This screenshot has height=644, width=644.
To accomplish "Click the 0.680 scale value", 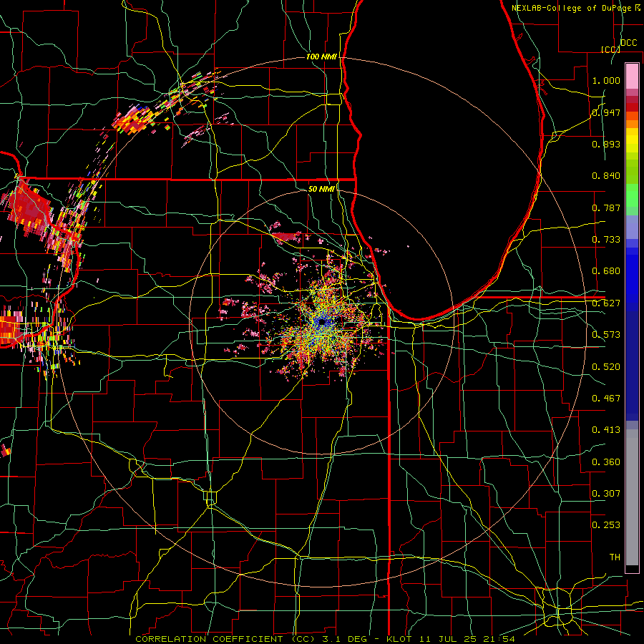I will point(606,271).
